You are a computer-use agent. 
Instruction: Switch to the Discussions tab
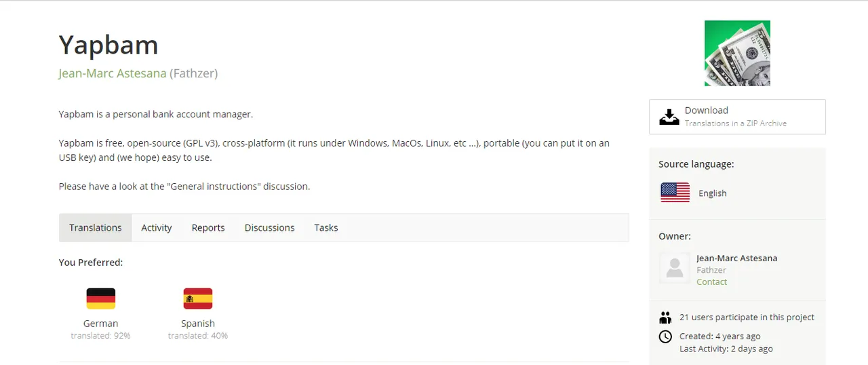tap(269, 228)
